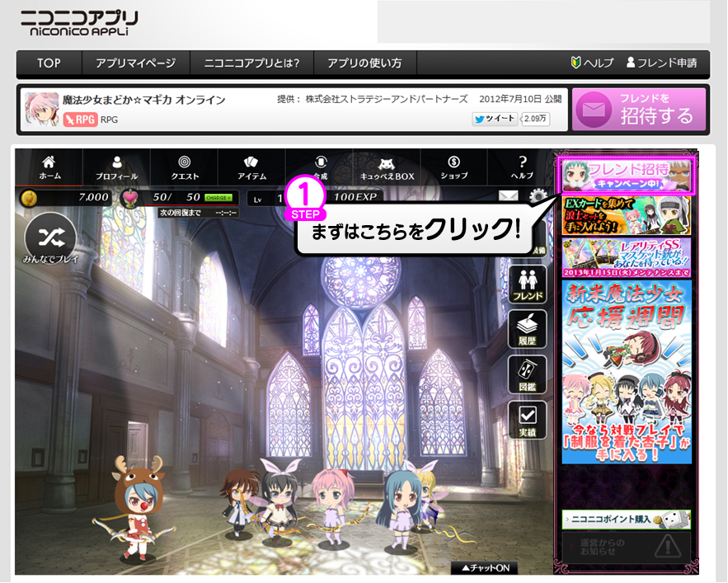Click the みんなでプレイ shuffle button
728x583 pixels.
(x=50, y=240)
